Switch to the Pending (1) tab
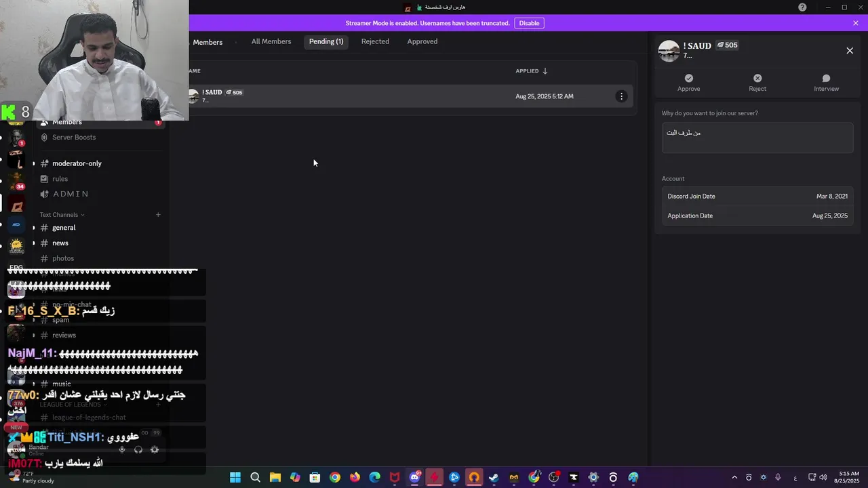 (x=326, y=41)
